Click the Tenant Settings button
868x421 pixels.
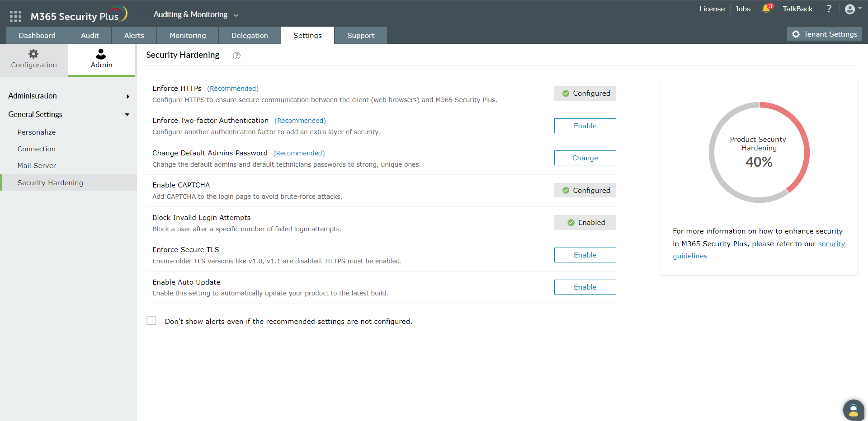824,34
